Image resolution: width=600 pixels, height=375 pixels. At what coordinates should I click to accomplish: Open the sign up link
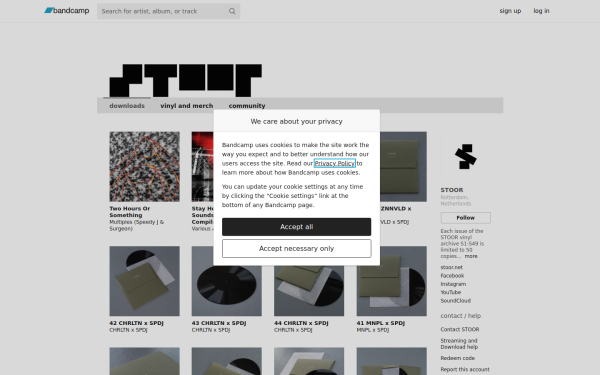510,11
